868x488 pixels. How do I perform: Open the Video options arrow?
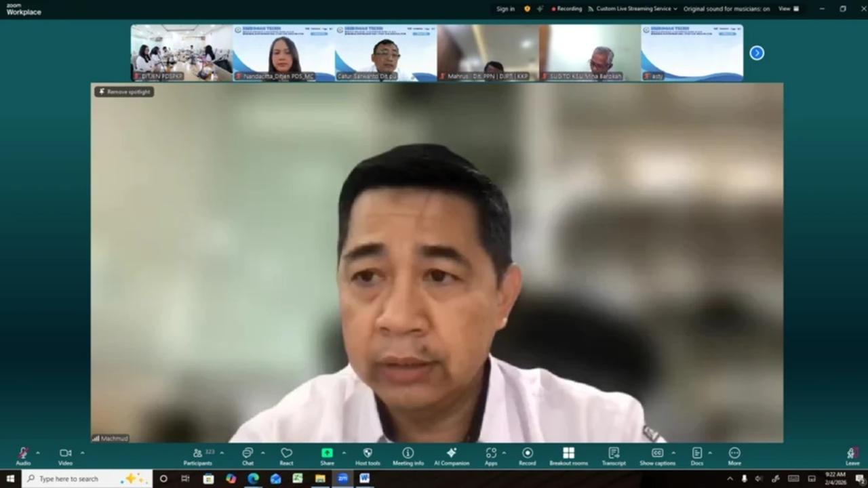tap(82, 453)
